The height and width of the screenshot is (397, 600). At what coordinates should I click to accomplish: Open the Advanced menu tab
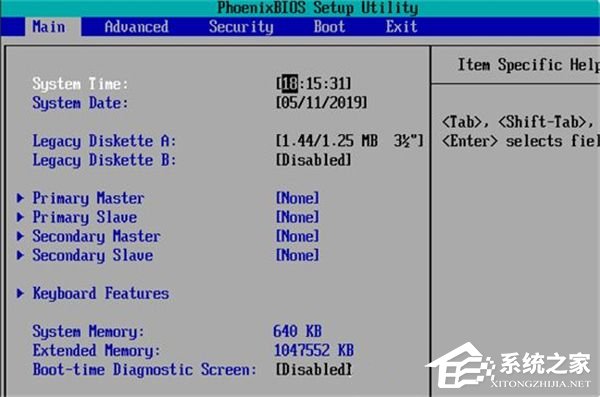(136, 27)
